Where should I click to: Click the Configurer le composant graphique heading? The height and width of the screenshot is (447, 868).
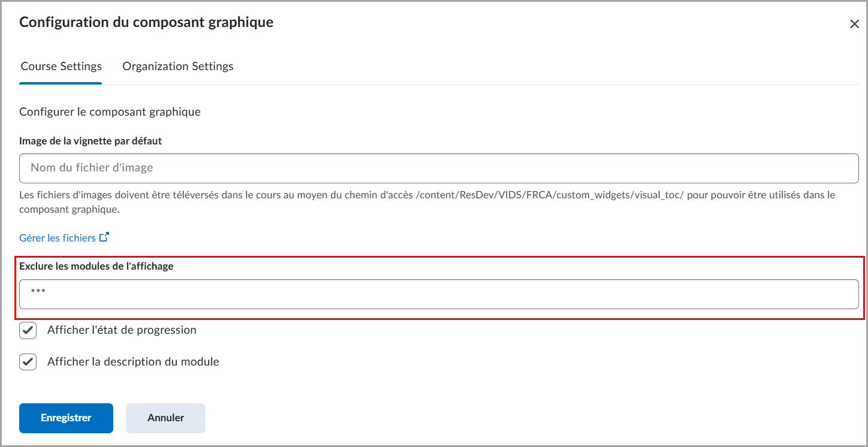110,111
